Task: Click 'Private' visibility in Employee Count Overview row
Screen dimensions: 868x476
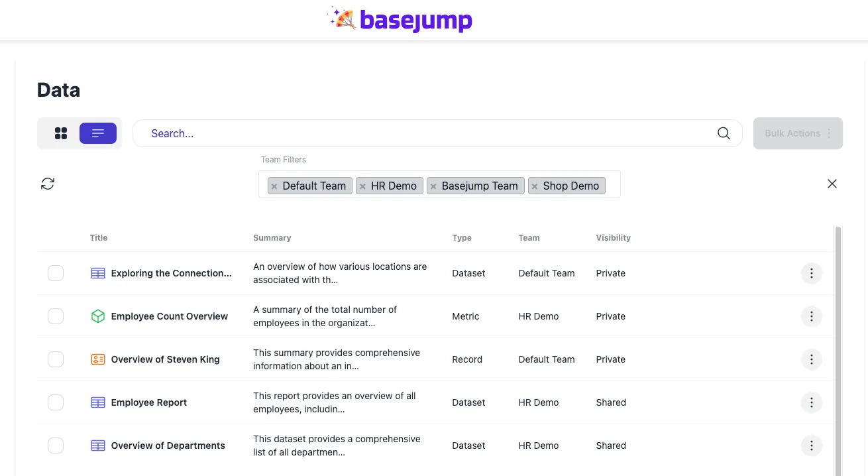Action: [611, 316]
